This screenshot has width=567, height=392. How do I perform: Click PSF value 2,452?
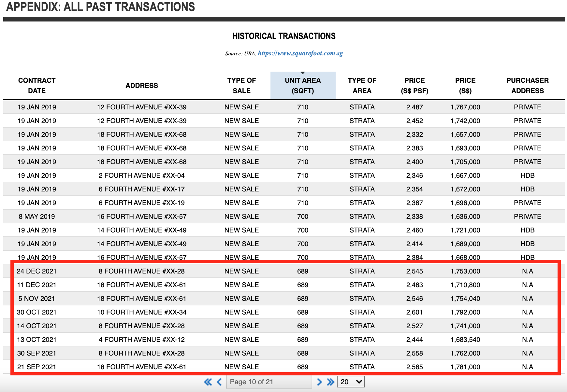pos(414,121)
